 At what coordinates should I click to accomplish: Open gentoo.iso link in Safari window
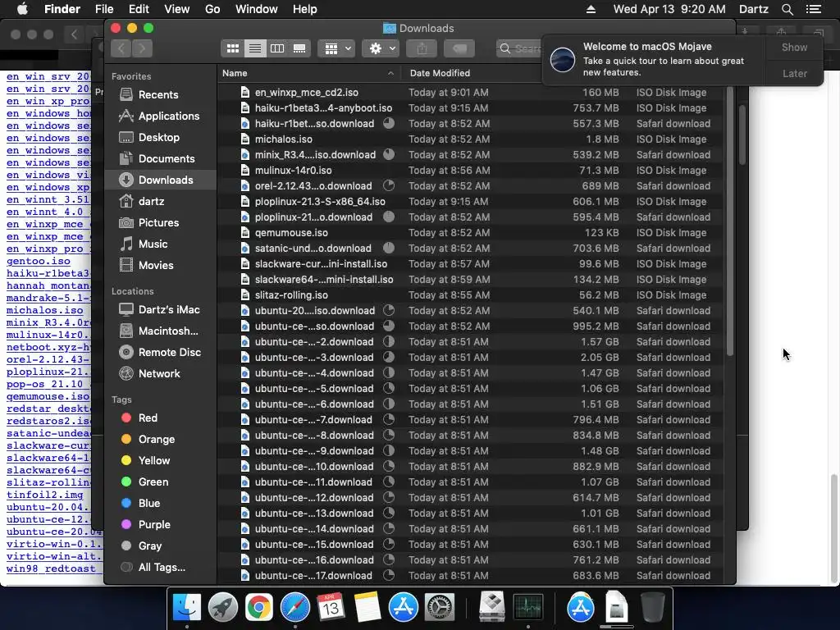point(39,261)
